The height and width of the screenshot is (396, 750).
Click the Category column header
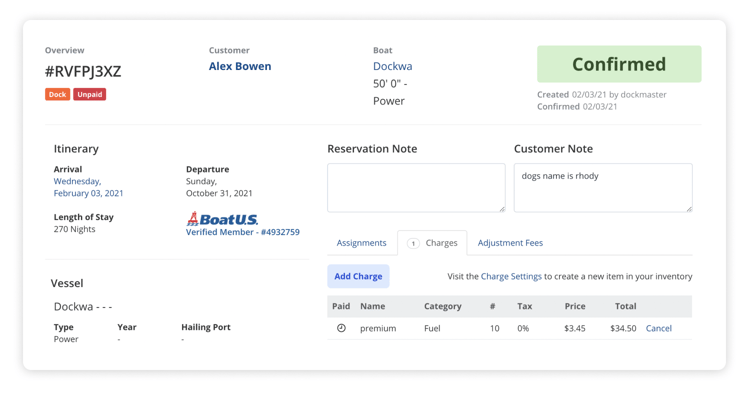442,306
